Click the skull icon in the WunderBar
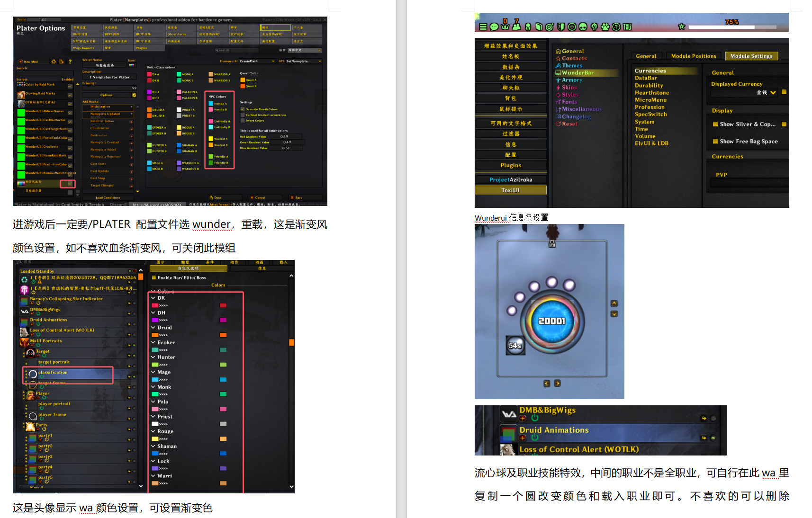The image size is (812, 518). point(583,27)
